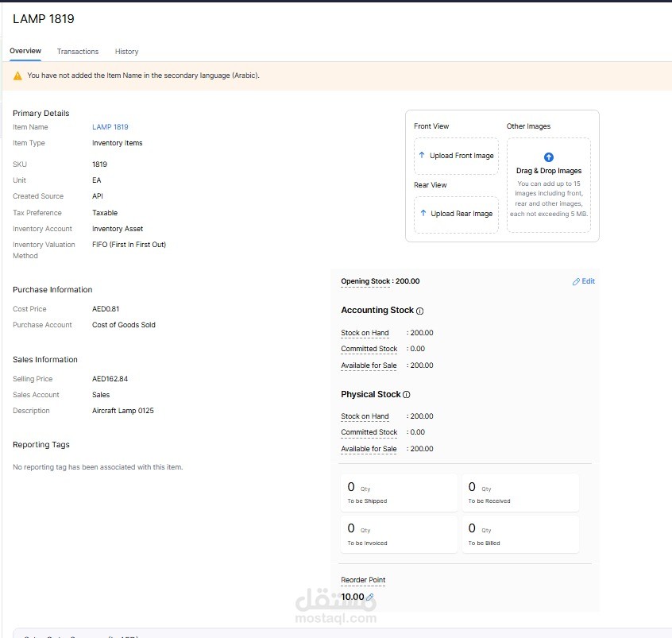Screen dimensions: 672x638
Task: Click the Created Source value API
Action: pos(97,196)
